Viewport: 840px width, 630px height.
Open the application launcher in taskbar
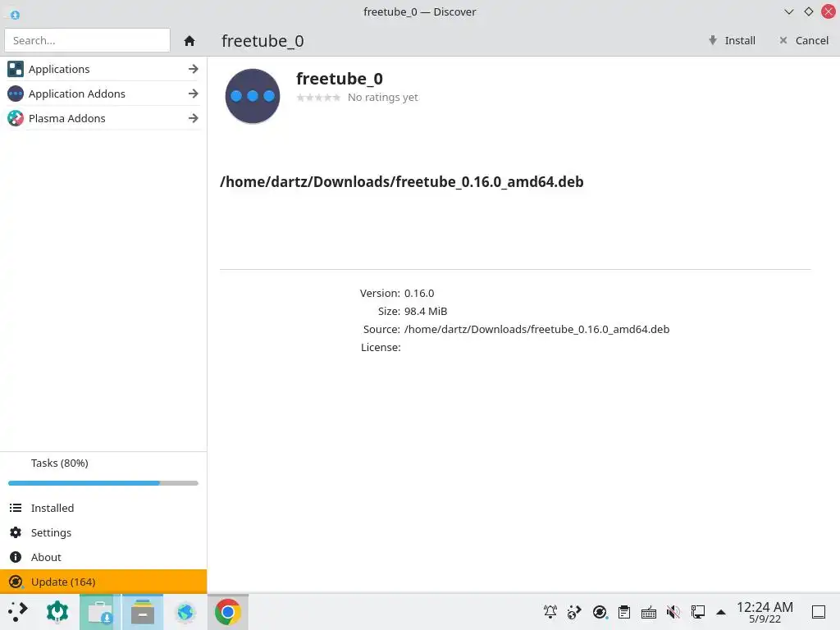18,612
